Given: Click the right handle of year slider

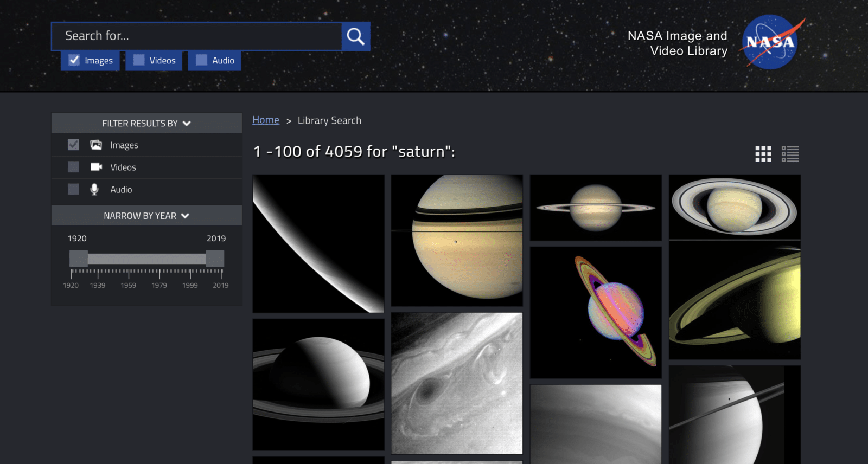Looking at the screenshot, I should pyautogui.click(x=215, y=259).
